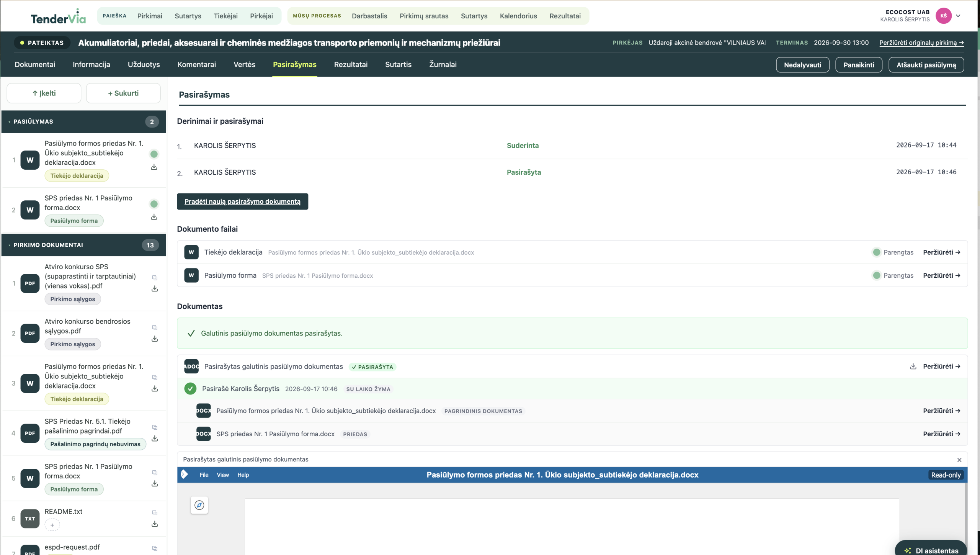Click the Įkelti upload button
This screenshot has height=555, width=980.
[x=44, y=93]
